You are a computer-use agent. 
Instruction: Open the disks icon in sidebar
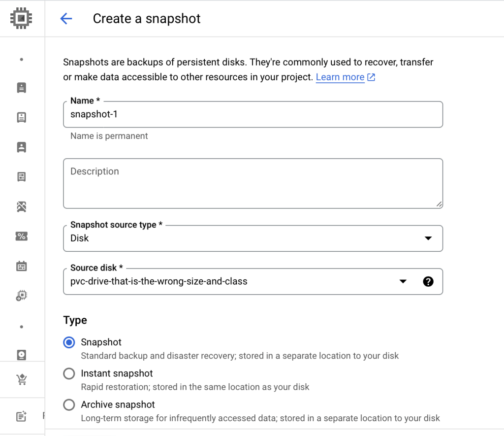click(21, 355)
